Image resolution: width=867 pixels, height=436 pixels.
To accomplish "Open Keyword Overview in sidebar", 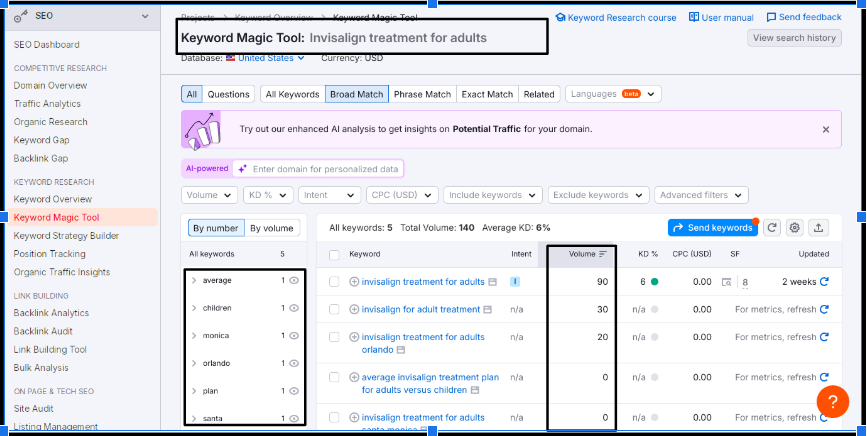I will point(53,199).
